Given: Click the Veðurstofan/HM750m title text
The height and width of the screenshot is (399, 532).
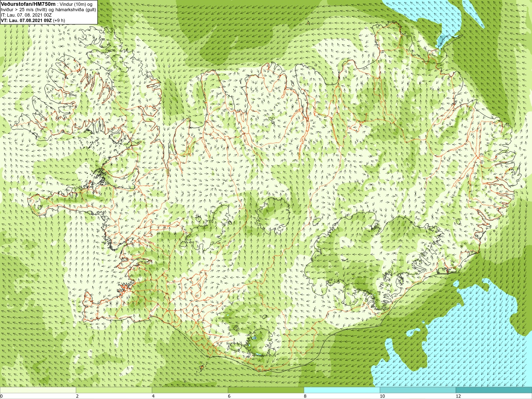Looking at the screenshot, I should point(28,4).
